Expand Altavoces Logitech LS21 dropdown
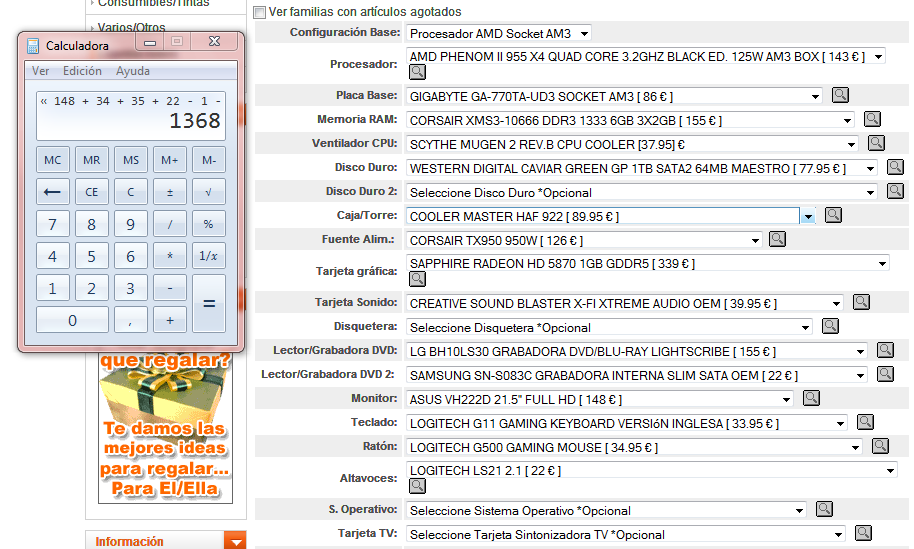 point(652,470)
